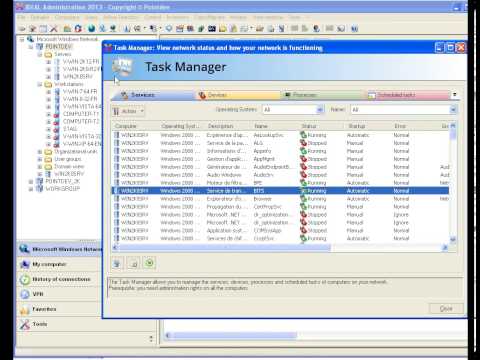The width and height of the screenshot is (480, 360).
Task: Click the large Task Manager header icon
Action: [x=123, y=66]
